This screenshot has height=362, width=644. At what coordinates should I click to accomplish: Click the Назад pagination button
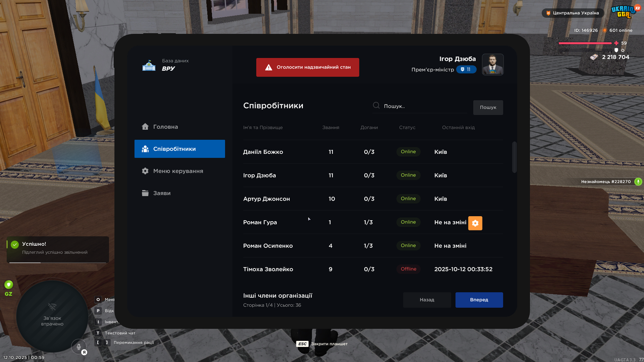pyautogui.click(x=427, y=300)
